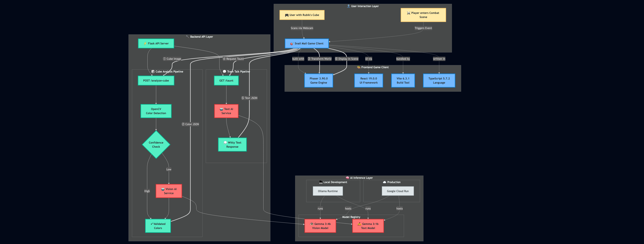Click the writing hand icon on the Gemma 3:1b Text Model node

click(359, 224)
